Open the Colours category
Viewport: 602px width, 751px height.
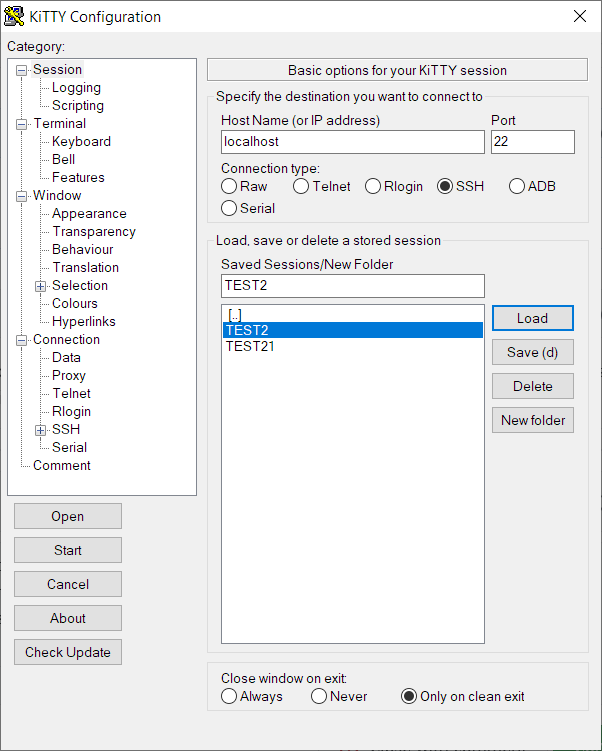coord(75,303)
